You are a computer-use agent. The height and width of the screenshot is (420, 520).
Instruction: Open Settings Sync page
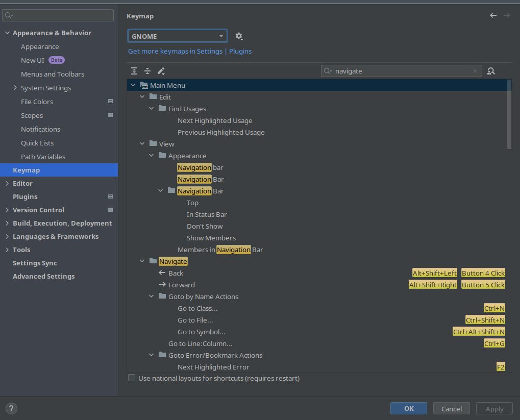pos(35,263)
